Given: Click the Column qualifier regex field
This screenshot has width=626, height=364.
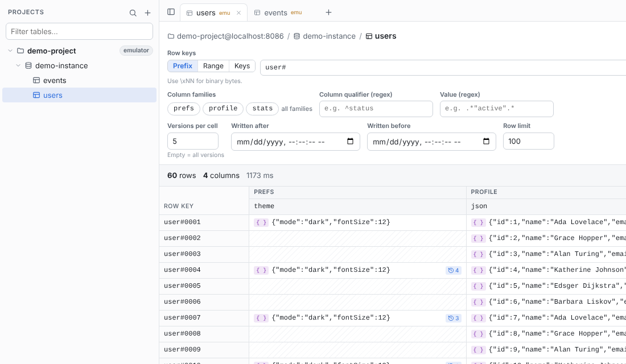Looking at the screenshot, I should click(376, 109).
